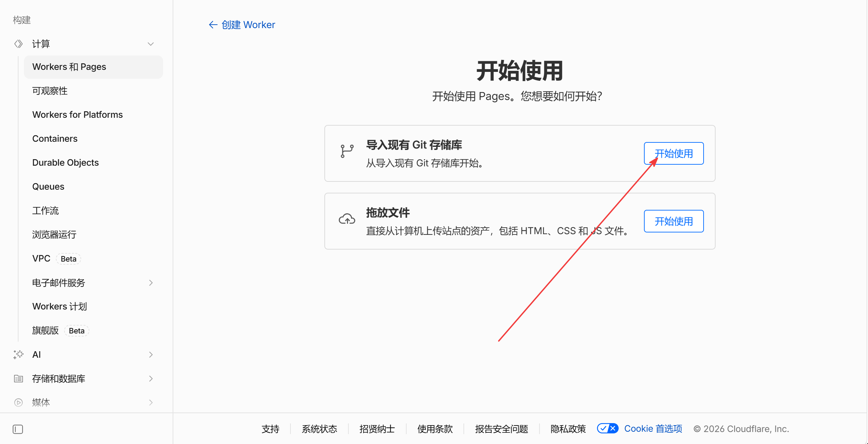Expand the 电子邮件服务 submenu chevron
The width and height of the screenshot is (868, 444).
click(x=151, y=283)
